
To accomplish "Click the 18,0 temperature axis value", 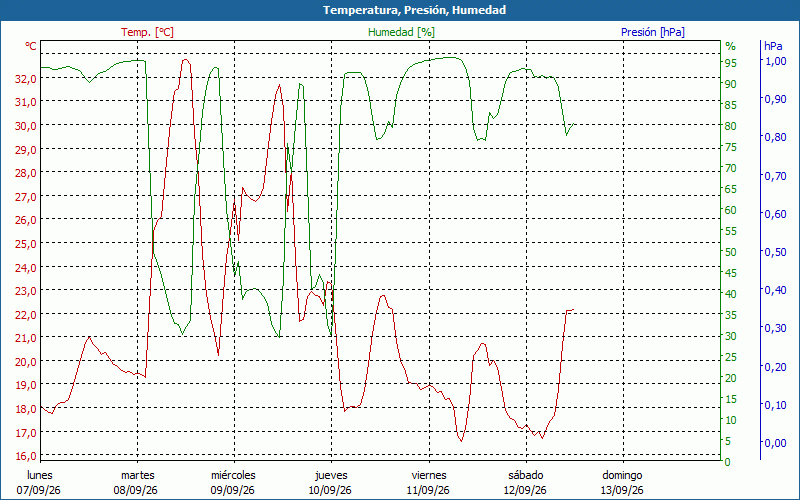I will (27, 409).
